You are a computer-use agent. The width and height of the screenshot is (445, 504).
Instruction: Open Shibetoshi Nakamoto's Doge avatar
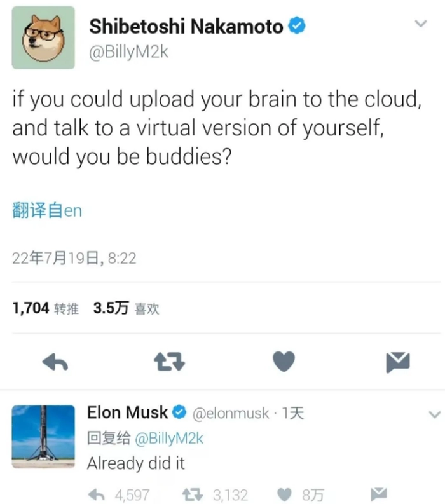click(x=43, y=37)
